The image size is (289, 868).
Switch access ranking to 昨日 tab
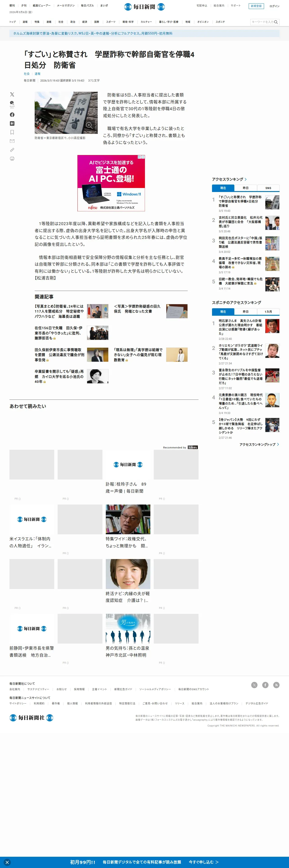[x=246, y=188]
